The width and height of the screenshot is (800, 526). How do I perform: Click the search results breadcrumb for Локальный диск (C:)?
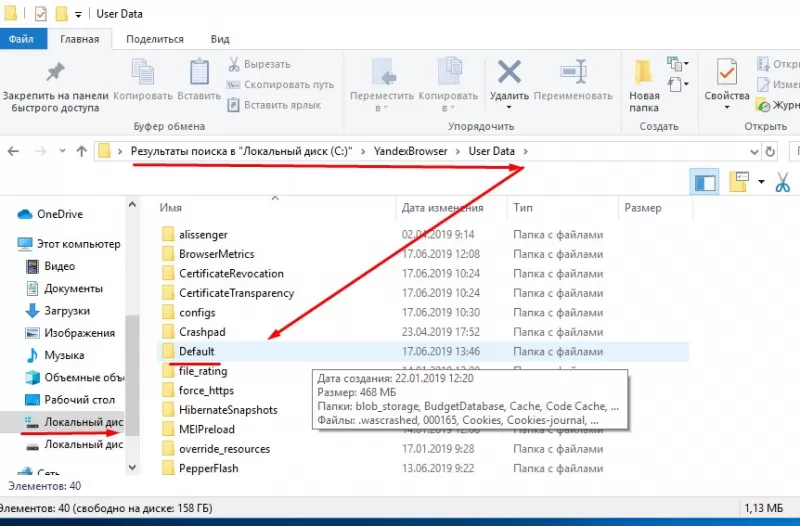(x=241, y=151)
